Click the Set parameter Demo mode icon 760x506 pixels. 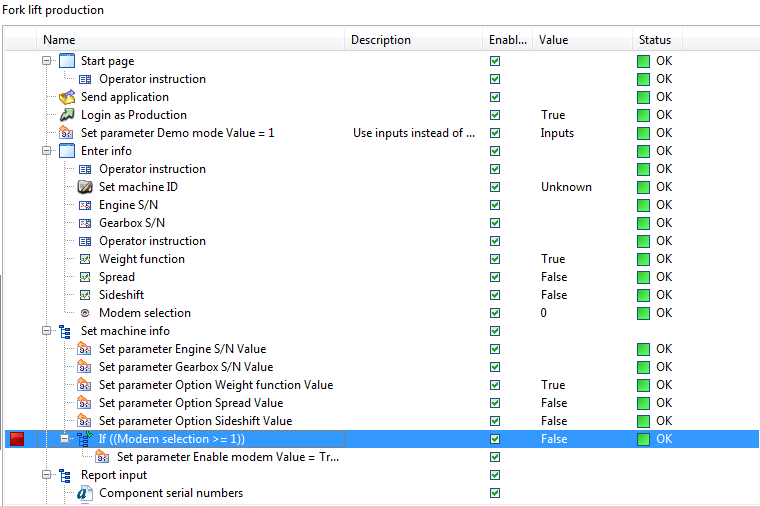66,133
